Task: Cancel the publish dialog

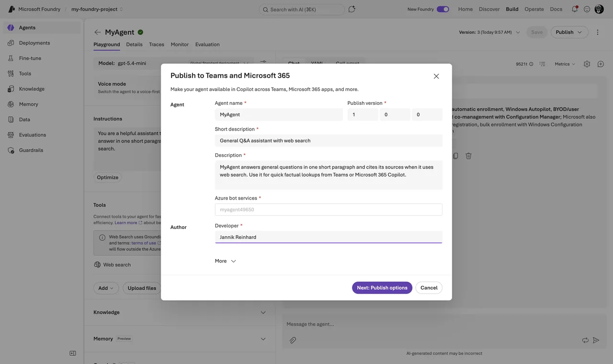Action: (x=429, y=288)
